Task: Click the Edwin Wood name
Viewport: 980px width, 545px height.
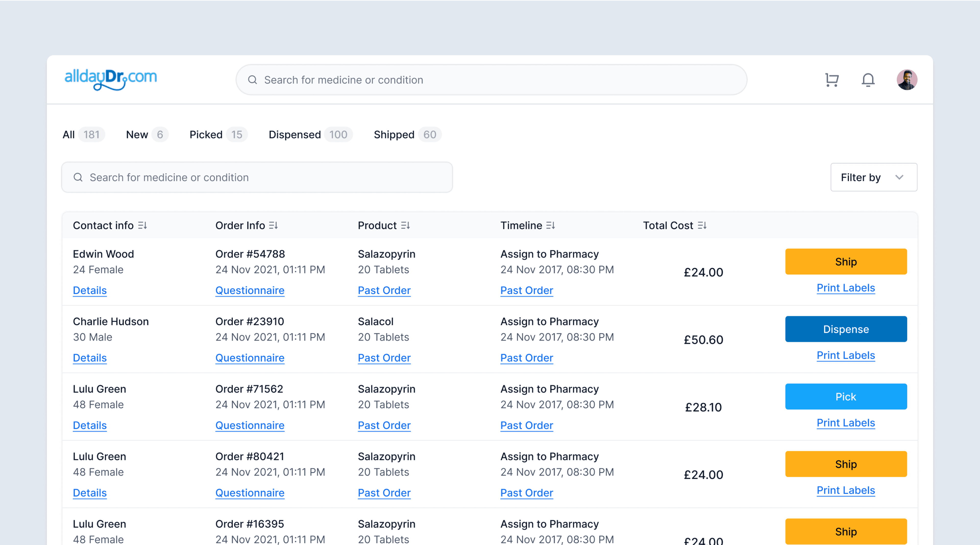Action: [x=103, y=254]
